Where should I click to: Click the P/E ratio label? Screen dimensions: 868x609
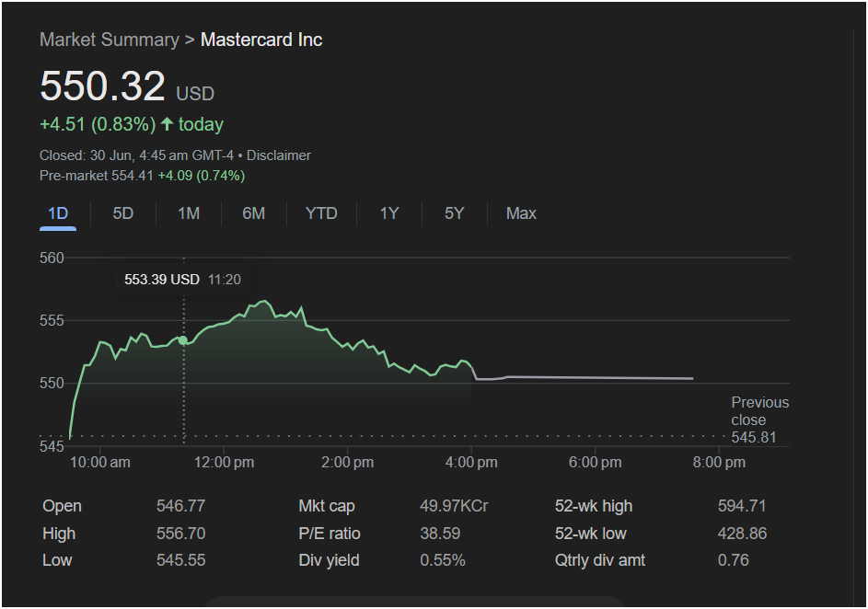pos(330,534)
